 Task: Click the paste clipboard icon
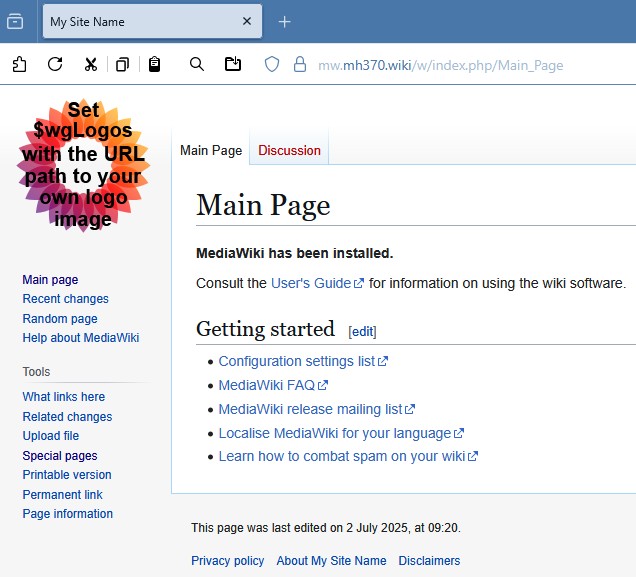tap(154, 64)
